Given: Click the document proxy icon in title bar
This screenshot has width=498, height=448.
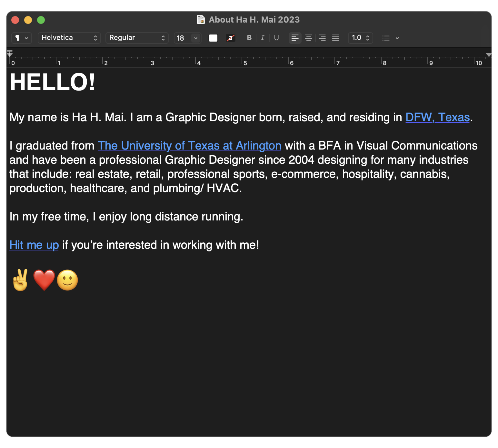Looking at the screenshot, I should tap(201, 20).
